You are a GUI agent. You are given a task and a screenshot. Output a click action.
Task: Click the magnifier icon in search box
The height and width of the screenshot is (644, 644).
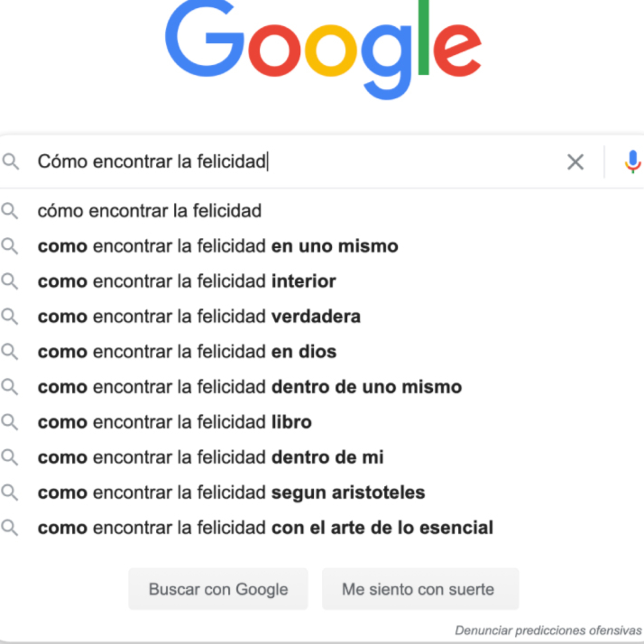click(x=11, y=162)
